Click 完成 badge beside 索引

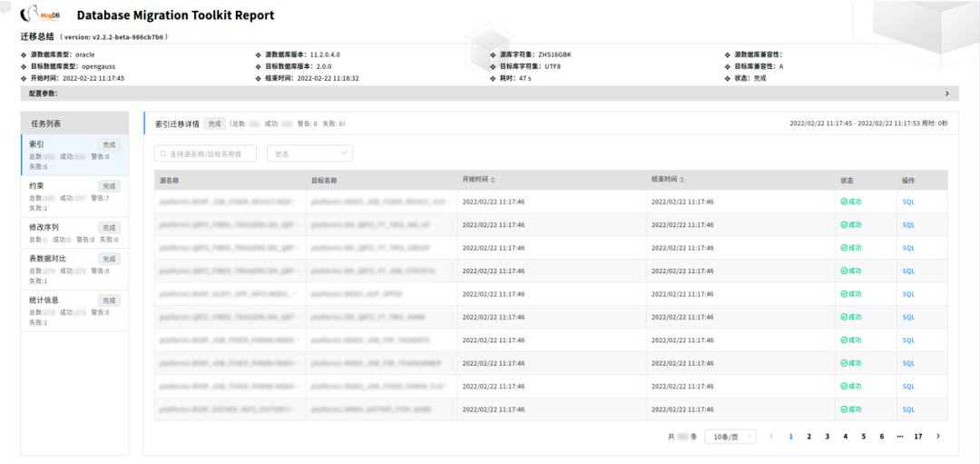click(x=110, y=145)
